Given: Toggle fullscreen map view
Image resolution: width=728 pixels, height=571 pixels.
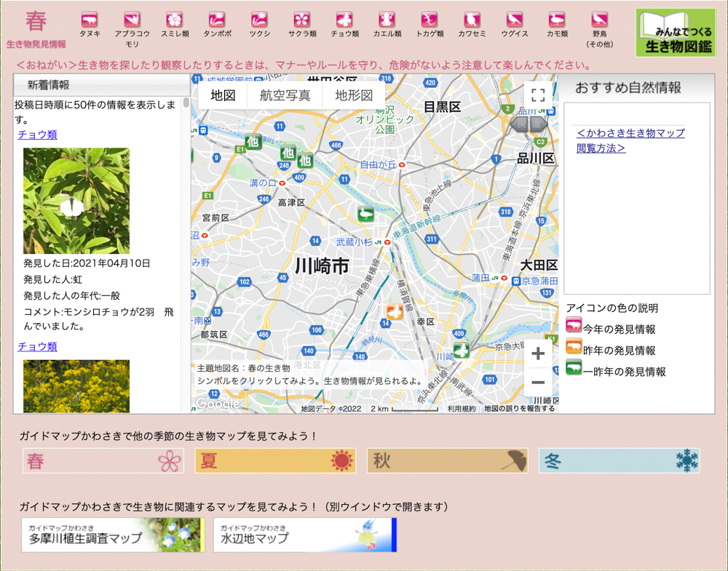Looking at the screenshot, I should (x=538, y=95).
